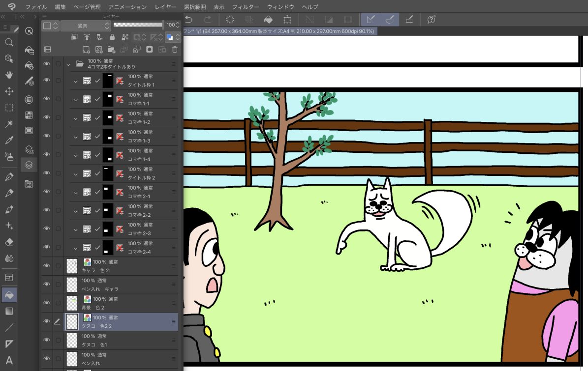588x371 pixels.
Task: Select the Magnifier zoom tool
Action: [9, 42]
